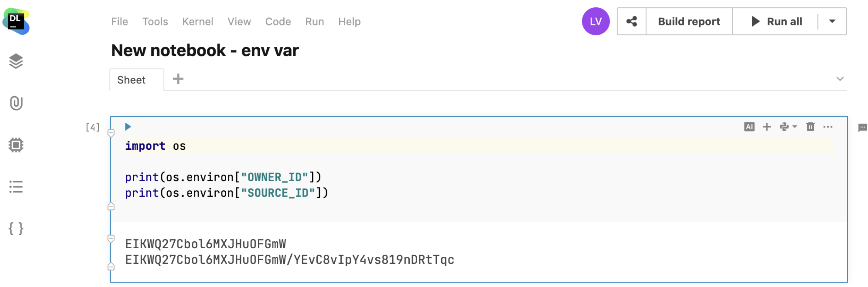Add a new cell with the plus icon

(767, 127)
